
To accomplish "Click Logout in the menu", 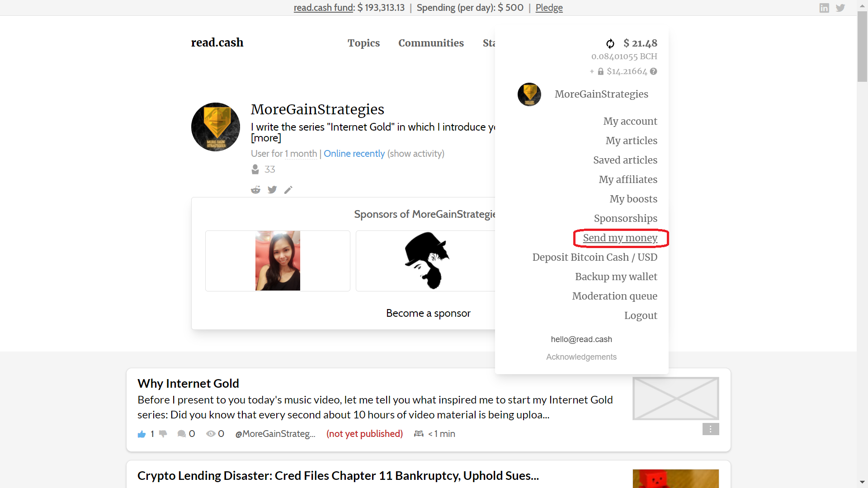I will point(641,315).
